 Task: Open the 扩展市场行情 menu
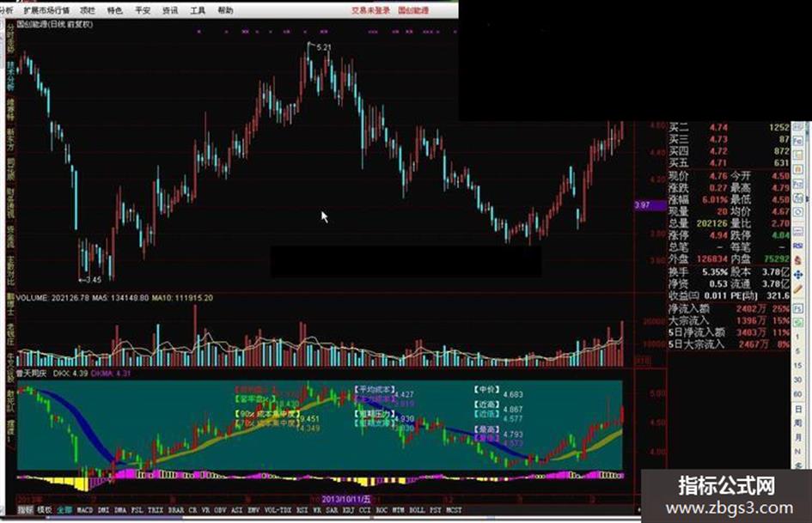(x=46, y=9)
